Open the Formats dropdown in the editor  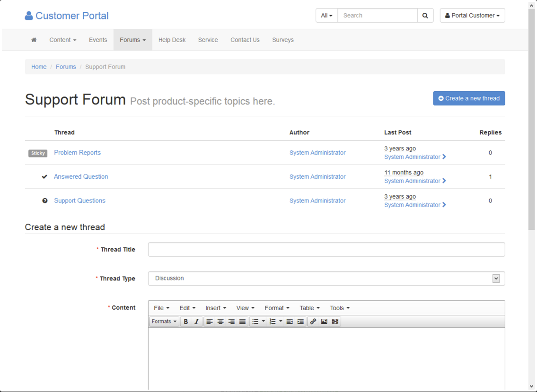pos(164,322)
